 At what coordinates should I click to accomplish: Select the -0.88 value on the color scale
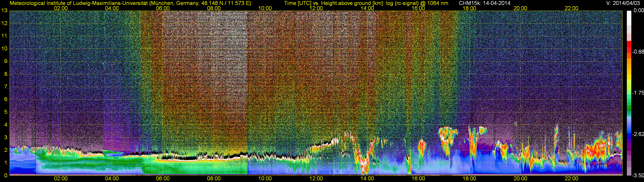click(x=638, y=52)
